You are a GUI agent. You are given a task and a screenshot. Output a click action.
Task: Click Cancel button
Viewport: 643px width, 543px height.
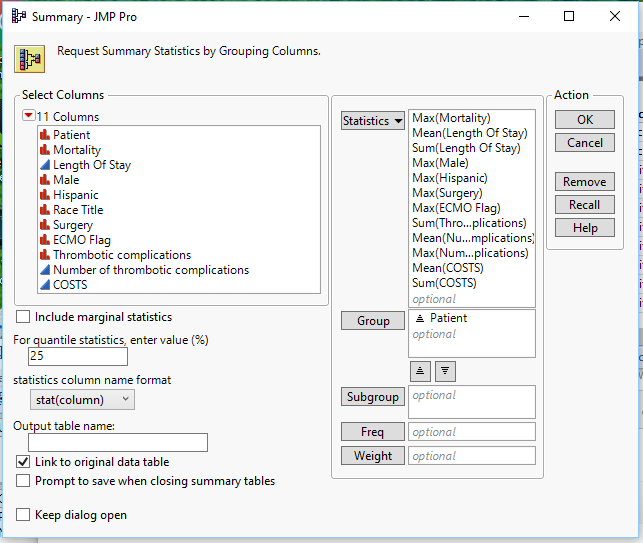tap(585, 143)
